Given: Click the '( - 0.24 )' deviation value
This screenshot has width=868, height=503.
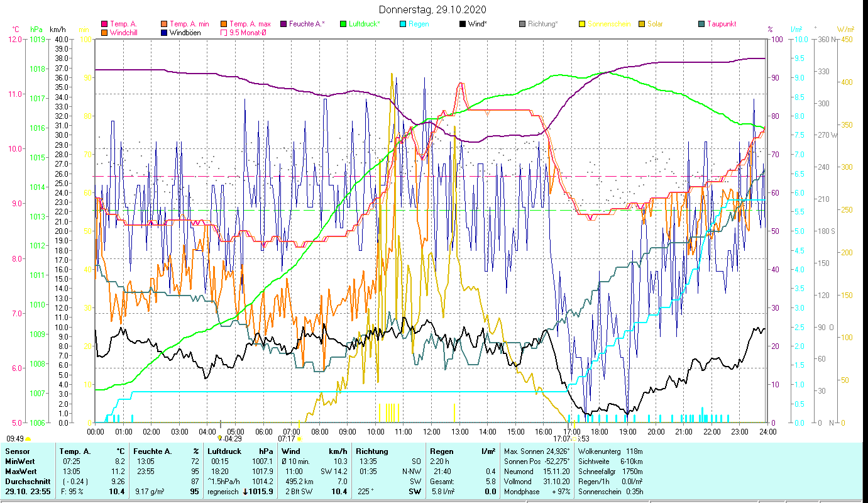Looking at the screenshot, I should 75,482.
